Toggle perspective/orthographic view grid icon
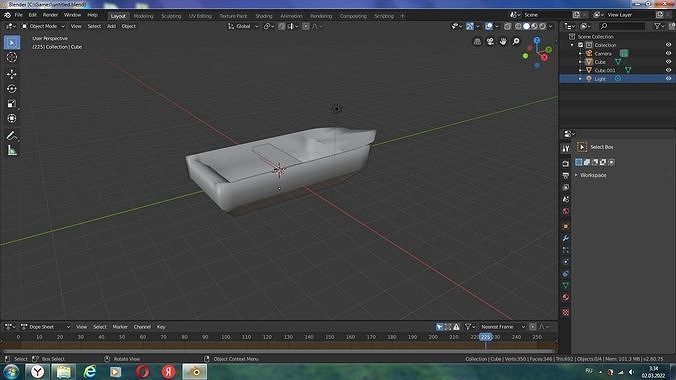Image resolution: width=676 pixels, height=380 pixels. point(477,41)
